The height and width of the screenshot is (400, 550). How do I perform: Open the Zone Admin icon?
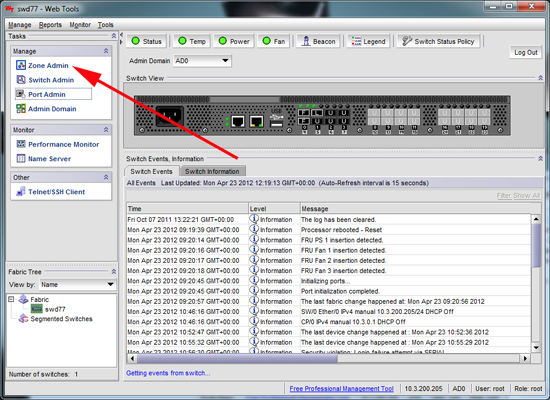click(21, 65)
